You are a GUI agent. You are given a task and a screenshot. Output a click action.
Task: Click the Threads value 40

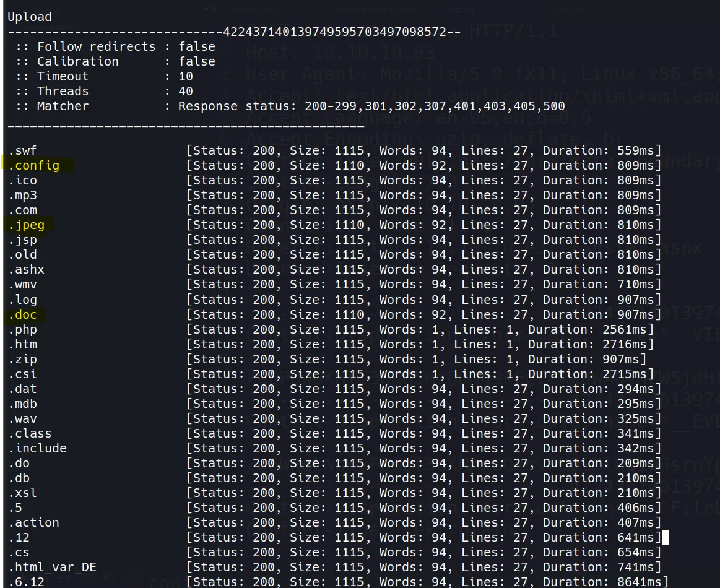(186, 91)
